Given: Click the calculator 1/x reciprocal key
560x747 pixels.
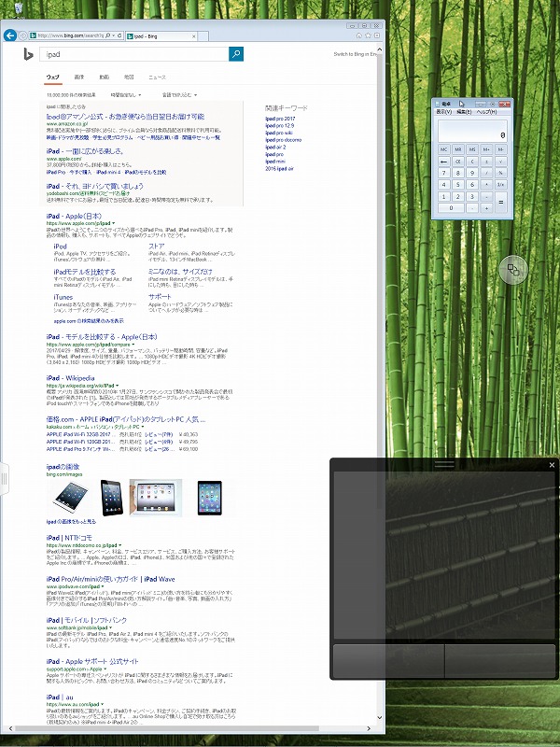Looking at the screenshot, I should (500, 184).
